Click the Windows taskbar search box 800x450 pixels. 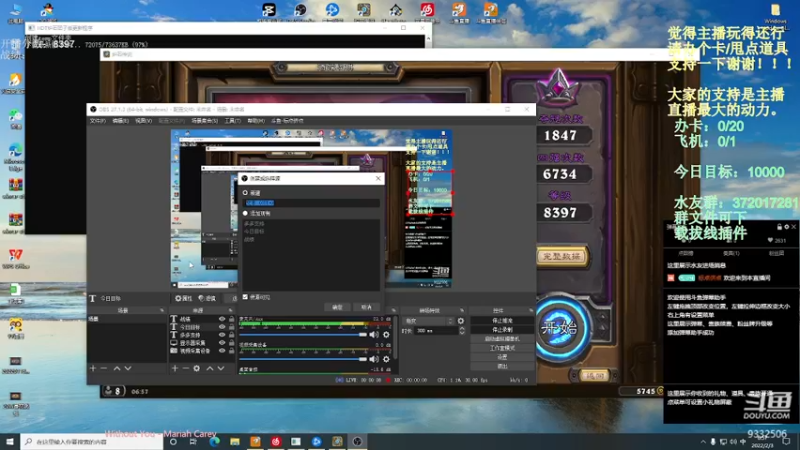coord(92,441)
